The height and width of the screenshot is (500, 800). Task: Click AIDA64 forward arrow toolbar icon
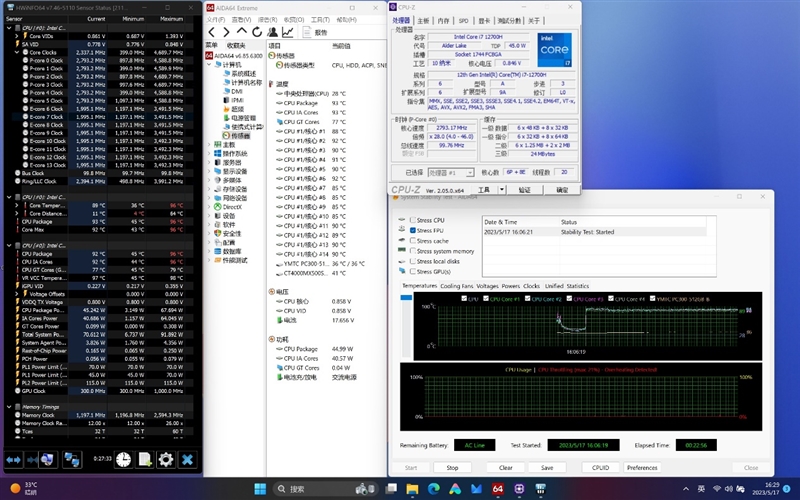226,32
